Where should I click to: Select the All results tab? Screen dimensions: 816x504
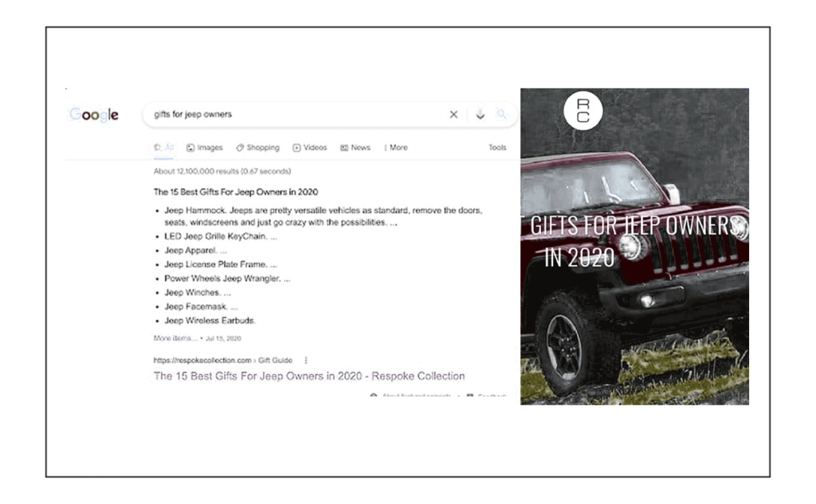tap(164, 148)
